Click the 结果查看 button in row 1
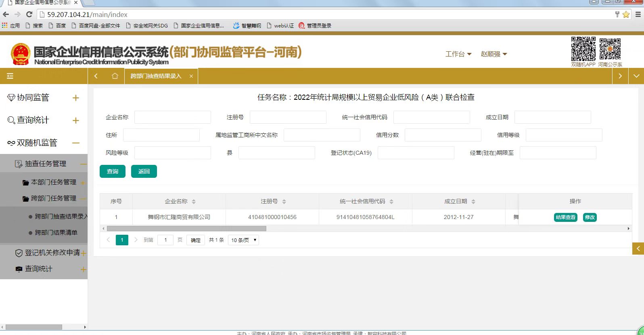Screen dimensions: 644x335 (565, 217)
